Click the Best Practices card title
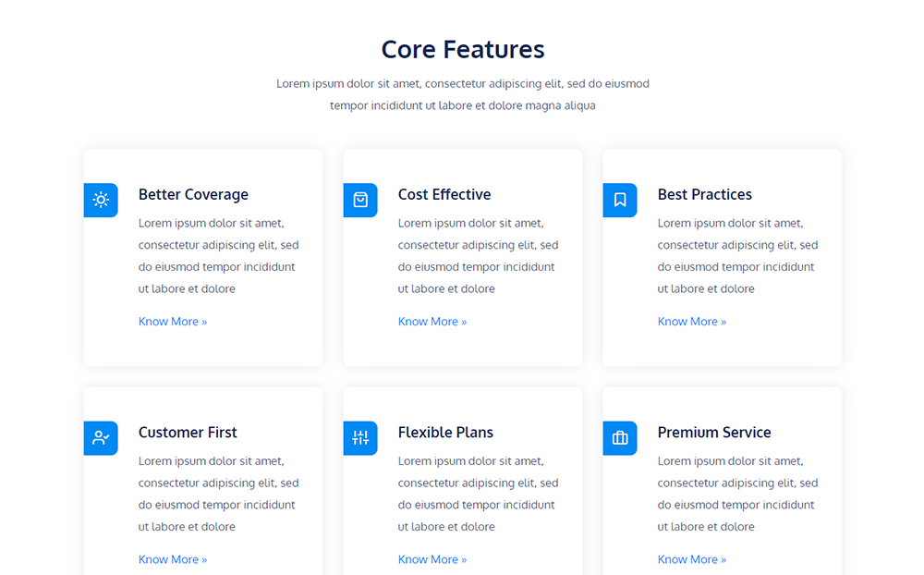The image size is (924, 575). click(x=705, y=195)
